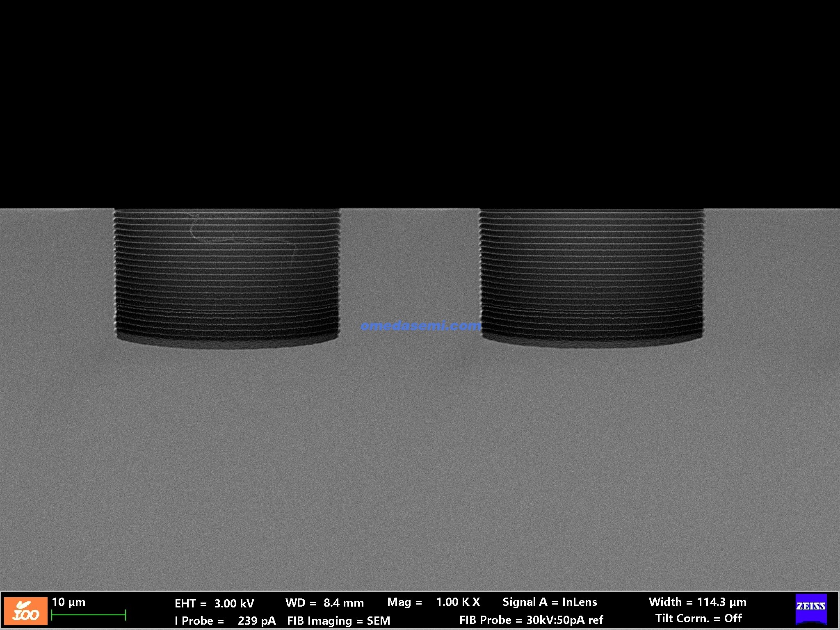The image size is (840, 630).
Task: Click the omedasemi.com watermark link
Action: 420,326
